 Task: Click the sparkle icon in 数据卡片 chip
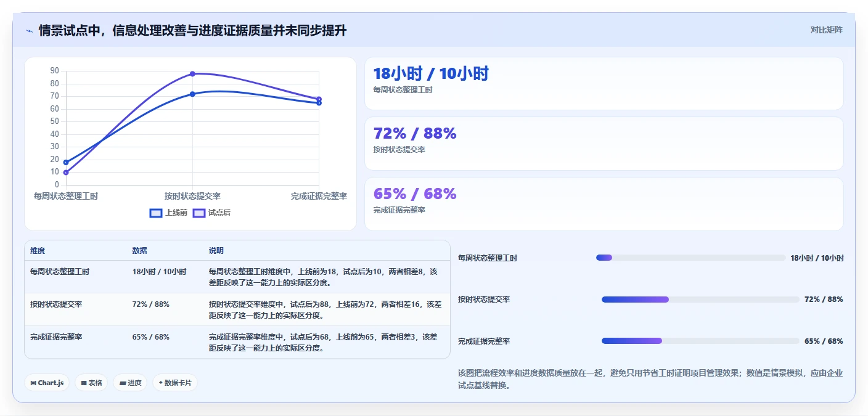click(160, 383)
